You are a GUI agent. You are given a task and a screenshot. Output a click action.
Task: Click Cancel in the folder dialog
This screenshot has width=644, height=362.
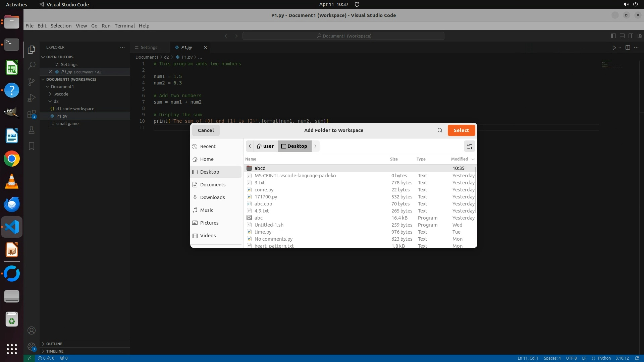[206, 130]
